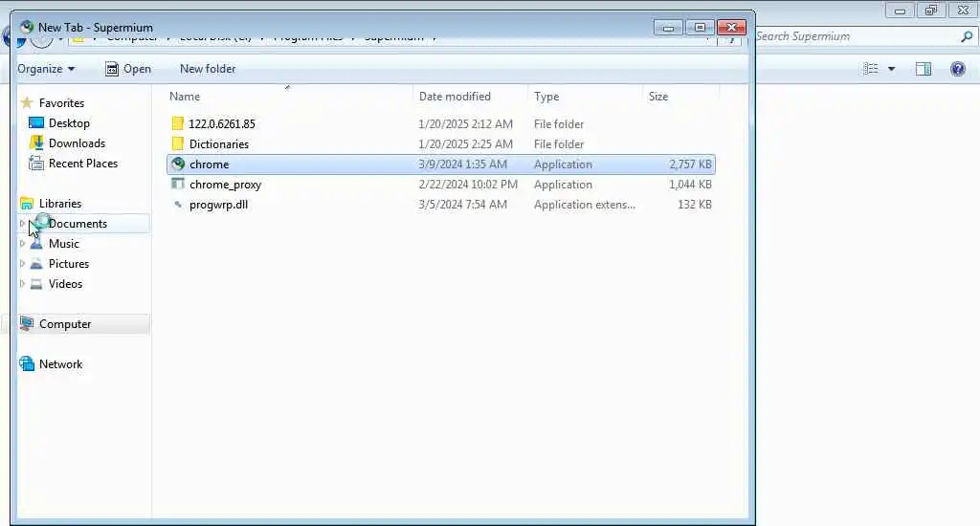The image size is (980, 526).
Task: Expand the Music library
Action: 23,244
